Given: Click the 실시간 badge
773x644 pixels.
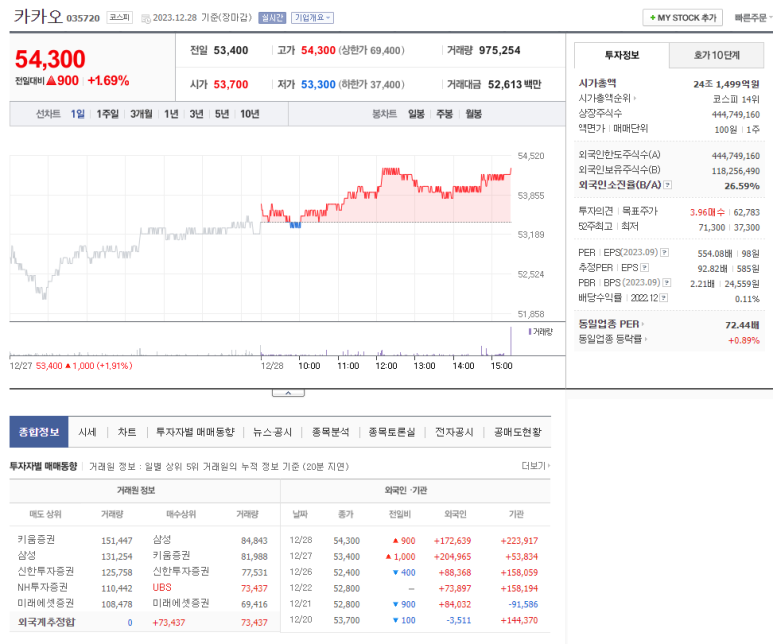Looking at the screenshot, I should pyautogui.click(x=272, y=18).
